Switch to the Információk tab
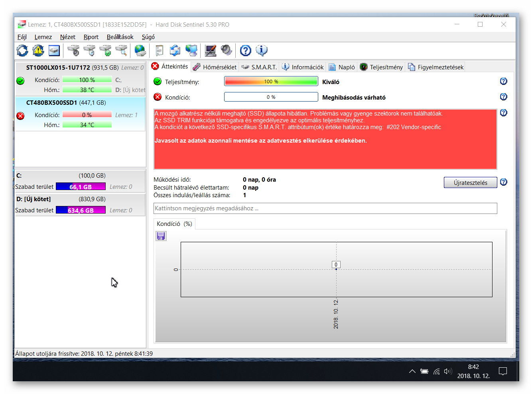532x394 pixels. (x=302, y=67)
